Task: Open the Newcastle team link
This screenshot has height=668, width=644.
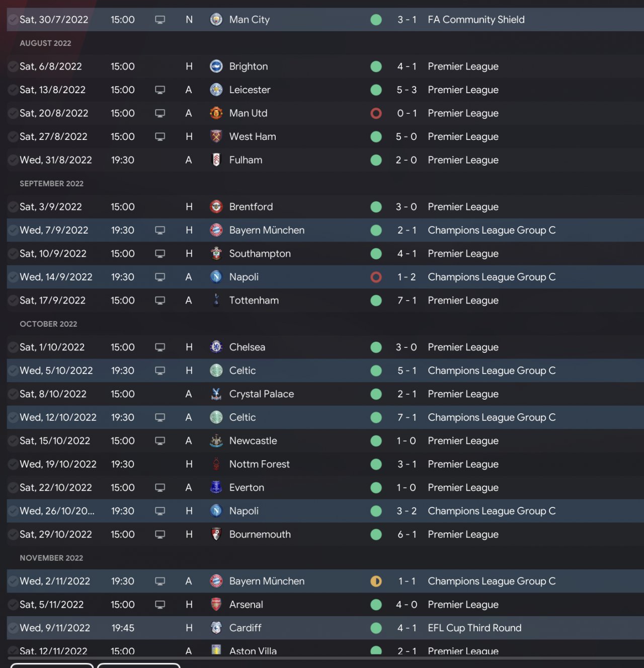Action: tap(253, 441)
